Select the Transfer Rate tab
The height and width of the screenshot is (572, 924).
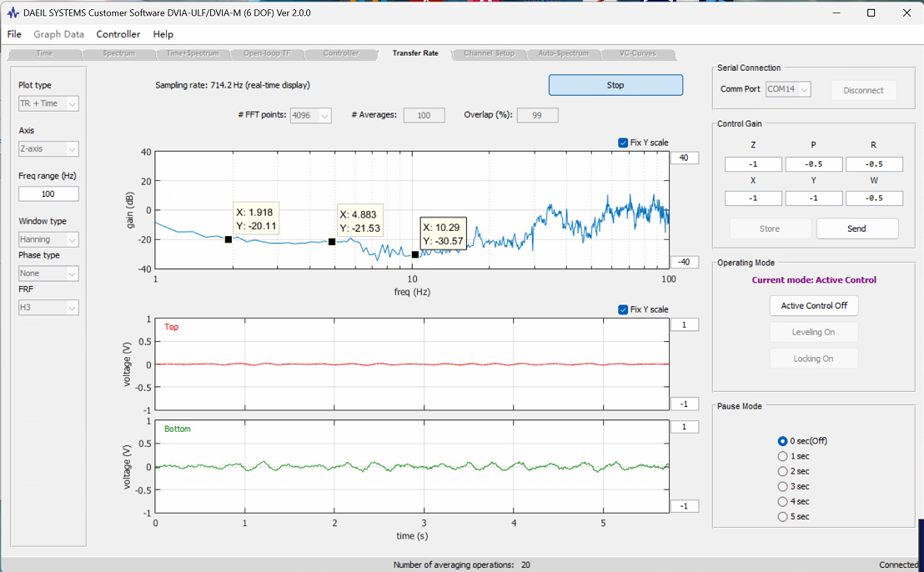[x=415, y=53]
